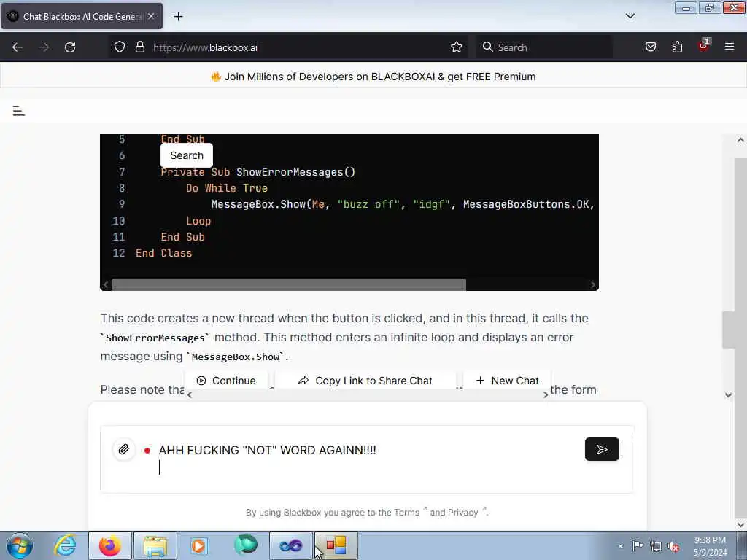The image size is (747, 560).
Task: Open the Pocket save icon
Action: coord(651,47)
